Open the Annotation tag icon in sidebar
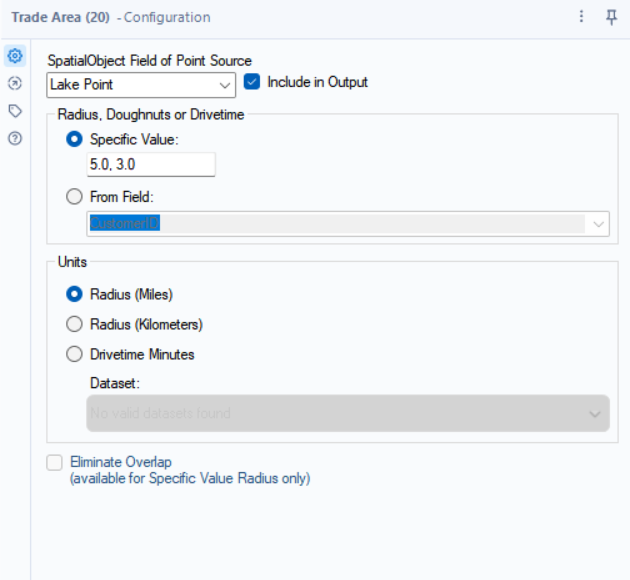The width and height of the screenshot is (630, 580). [15, 111]
